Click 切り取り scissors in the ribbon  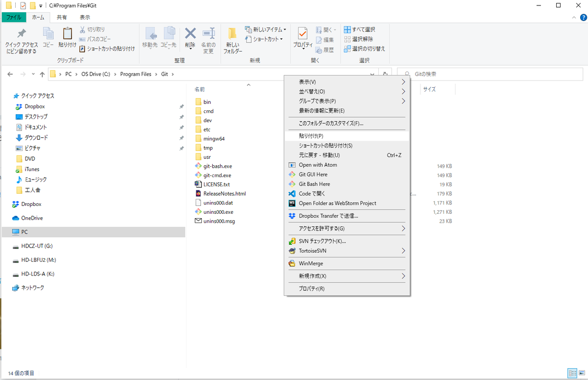point(92,30)
